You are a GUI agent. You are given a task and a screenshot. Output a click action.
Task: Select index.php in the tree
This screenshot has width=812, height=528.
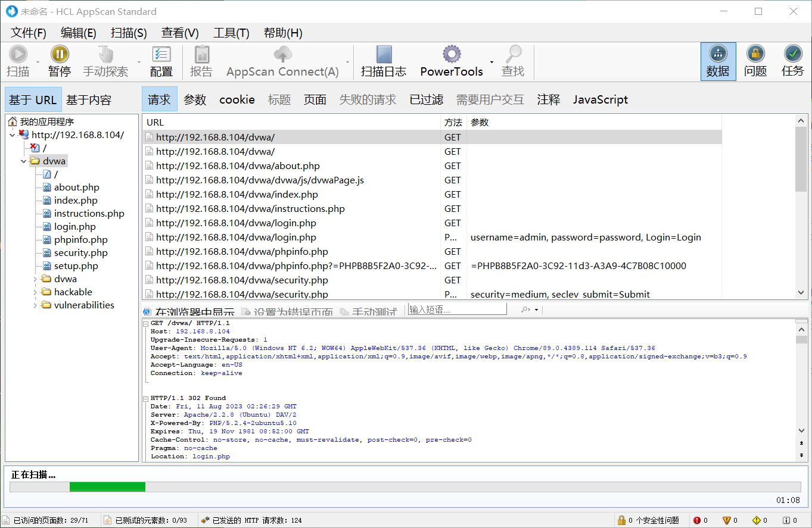coord(76,200)
